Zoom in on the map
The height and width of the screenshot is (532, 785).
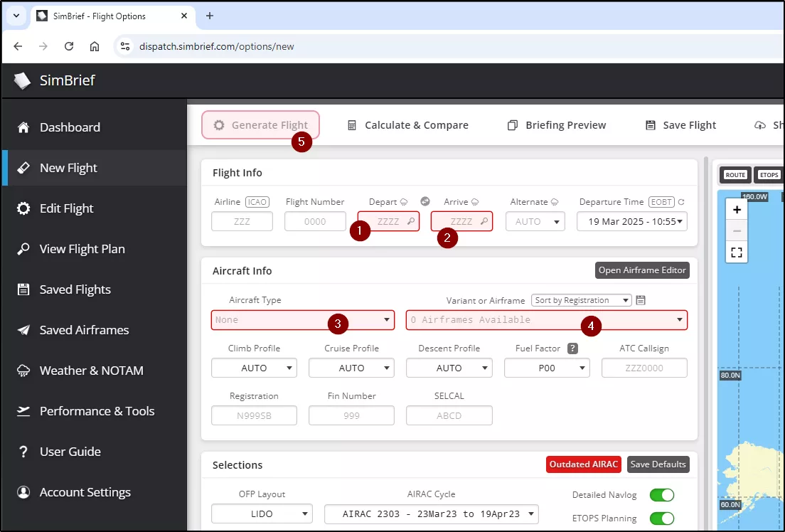(737, 210)
